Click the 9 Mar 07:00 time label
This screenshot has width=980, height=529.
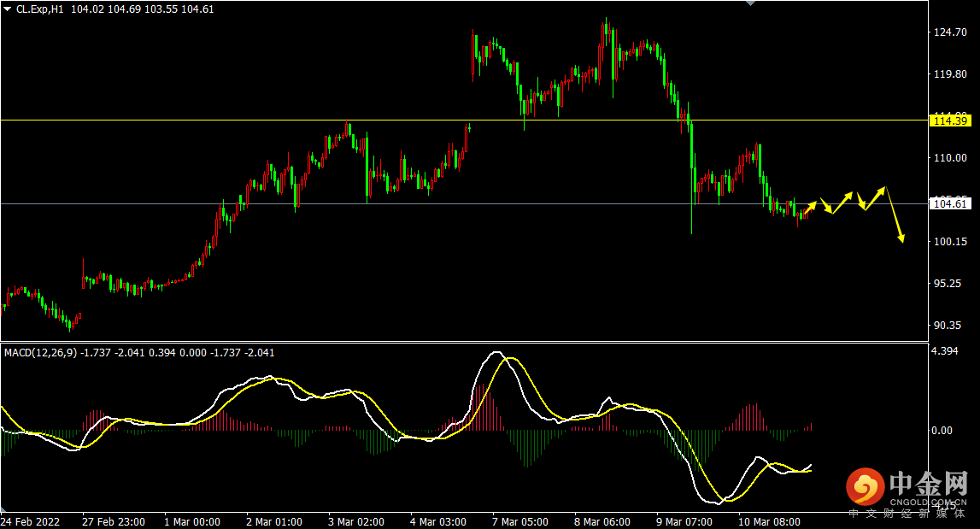click(684, 521)
